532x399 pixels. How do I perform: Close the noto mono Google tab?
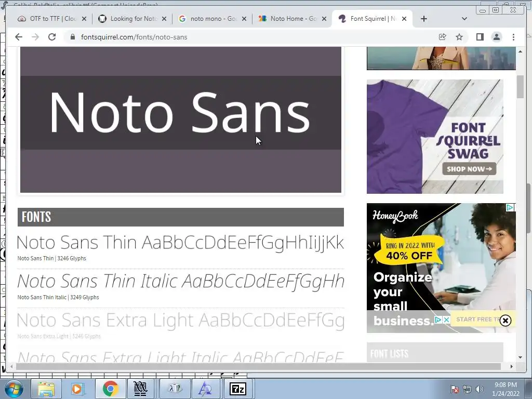pyautogui.click(x=244, y=19)
